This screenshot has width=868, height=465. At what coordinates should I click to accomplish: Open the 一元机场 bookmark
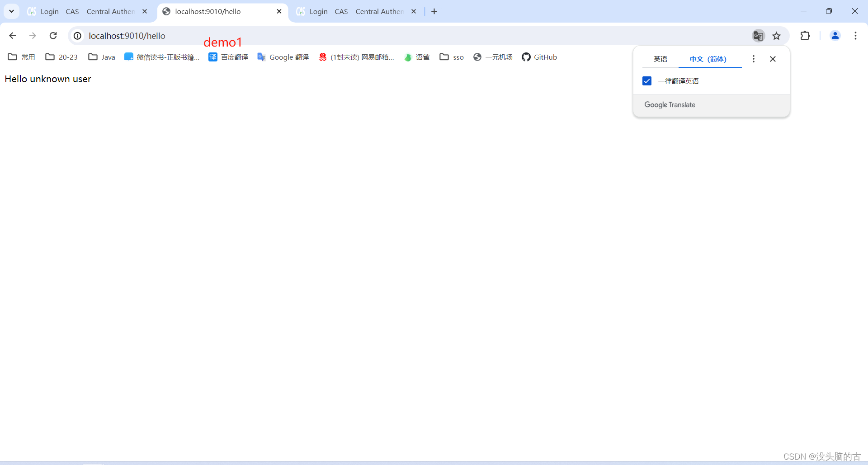[493, 57]
